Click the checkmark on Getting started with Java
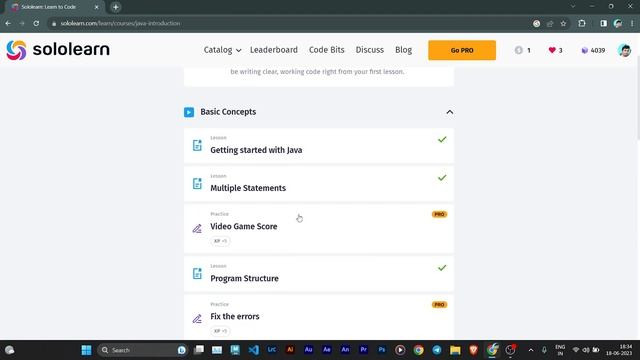 [x=442, y=140]
